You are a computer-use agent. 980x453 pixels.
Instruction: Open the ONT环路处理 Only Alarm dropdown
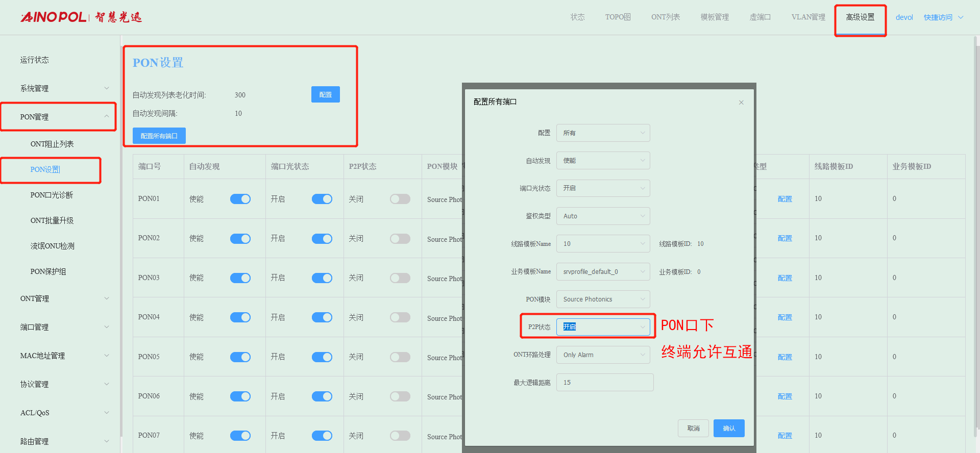[x=603, y=355]
